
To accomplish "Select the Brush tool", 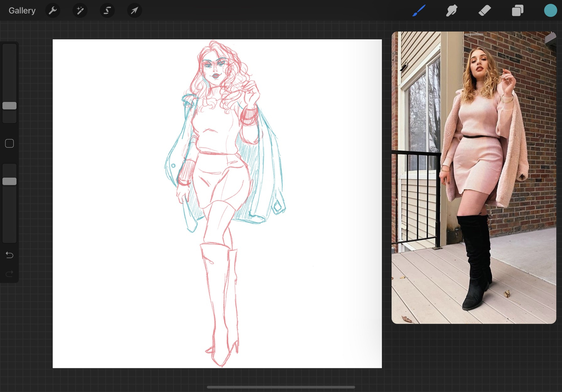I will 419,11.
